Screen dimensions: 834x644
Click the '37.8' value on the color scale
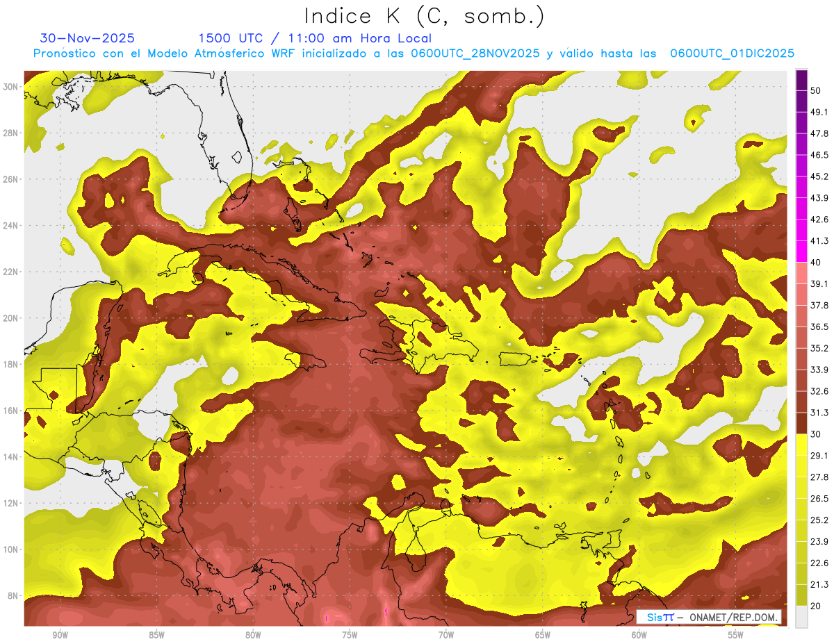819,306
